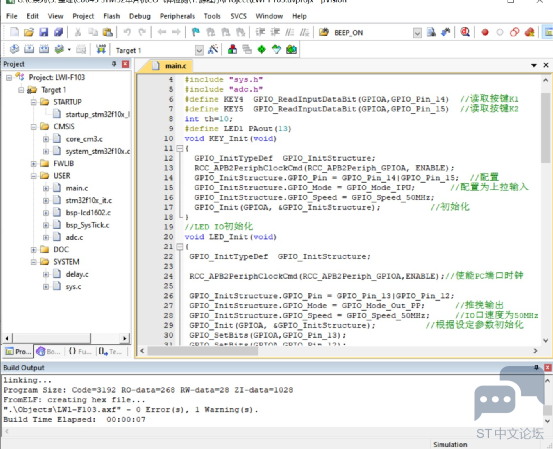This screenshot has height=449, width=553.
Task: Collapse the KEY_Init function code fold
Action: (x=180, y=148)
